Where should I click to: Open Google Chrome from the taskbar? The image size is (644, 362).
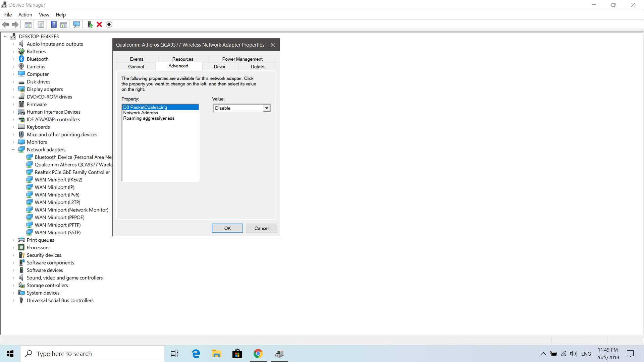tap(258, 354)
